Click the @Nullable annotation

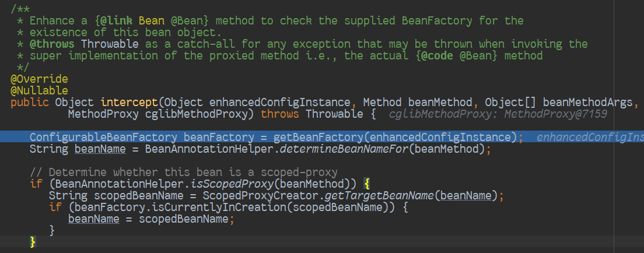click(x=39, y=90)
